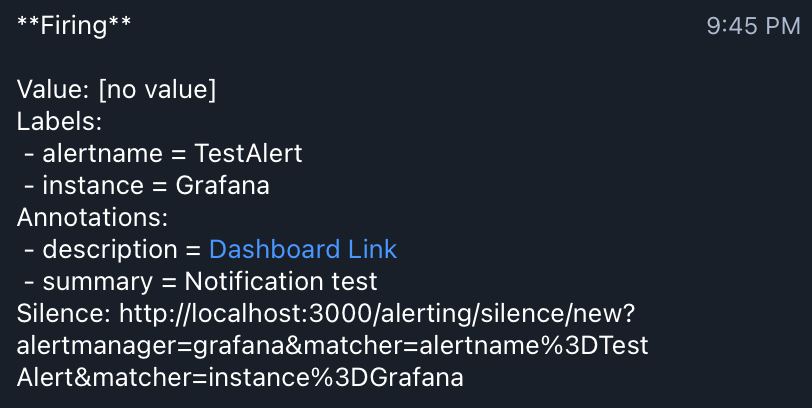812x408 pixels.
Task: Click the word Grafana in instance label
Action: (223, 185)
